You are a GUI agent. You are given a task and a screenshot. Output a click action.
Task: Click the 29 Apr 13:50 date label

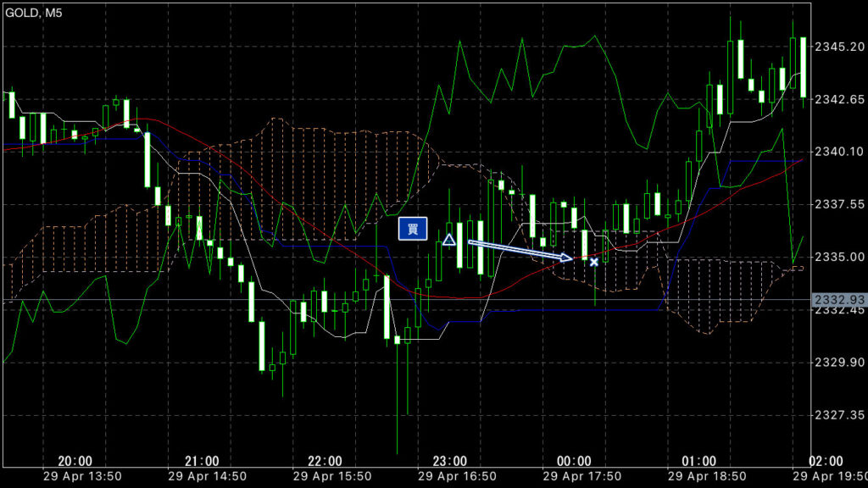tap(75, 476)
